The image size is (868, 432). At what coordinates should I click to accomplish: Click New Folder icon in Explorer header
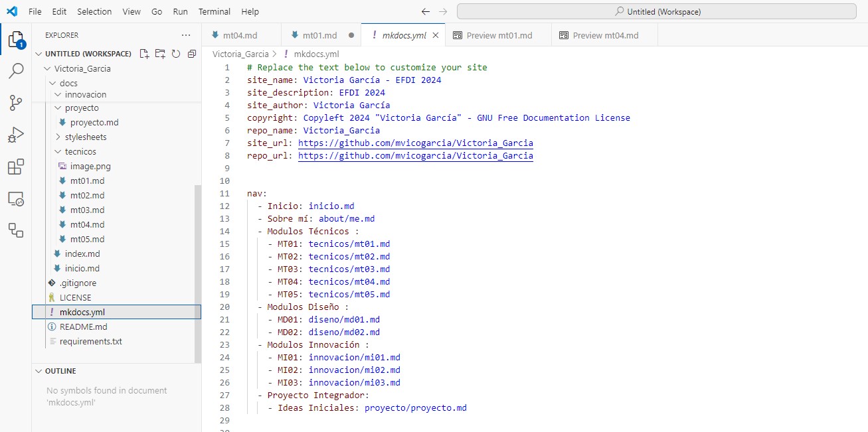click(160, 54)
